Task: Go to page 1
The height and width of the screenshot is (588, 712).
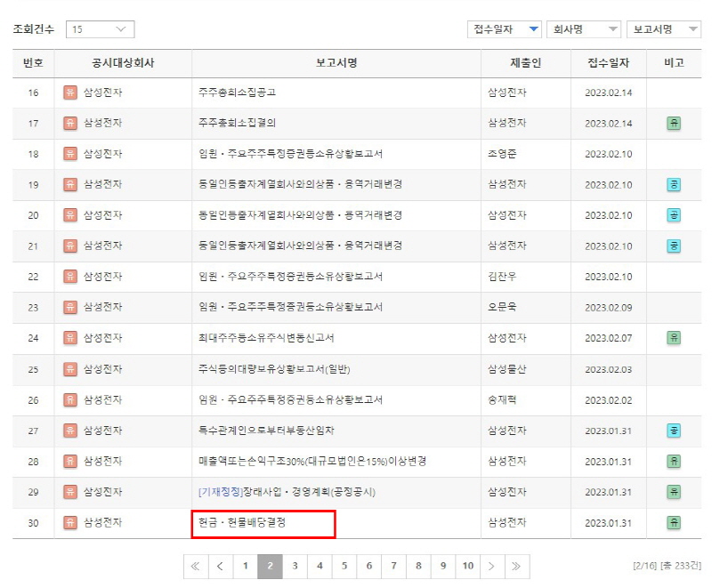Action: [246, 567]
